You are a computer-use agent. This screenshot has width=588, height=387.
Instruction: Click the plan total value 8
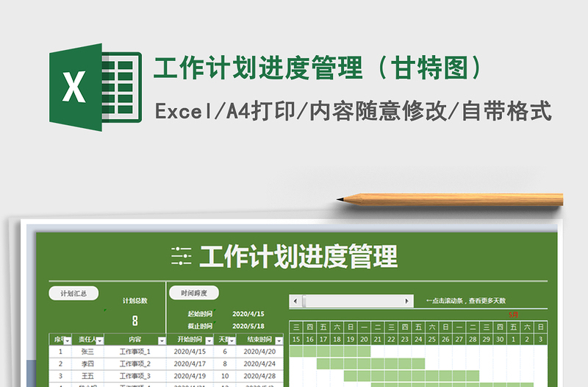point(135,321)
